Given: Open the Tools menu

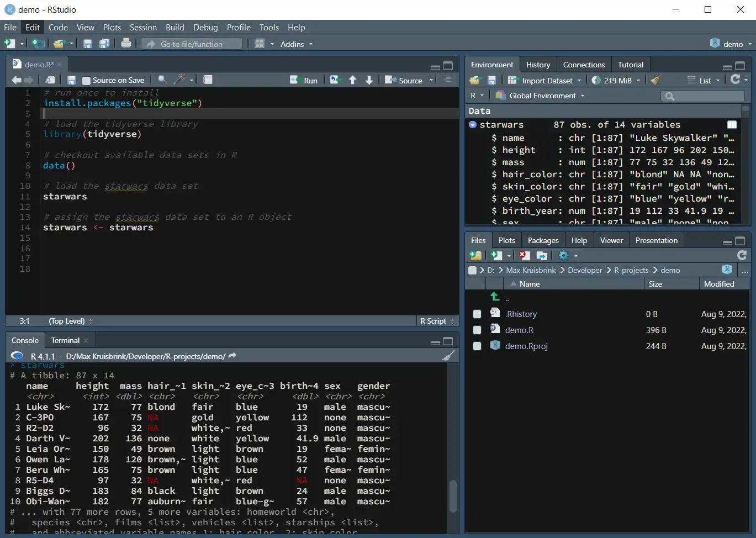Looking at the screenshot, I should [269, 27].
